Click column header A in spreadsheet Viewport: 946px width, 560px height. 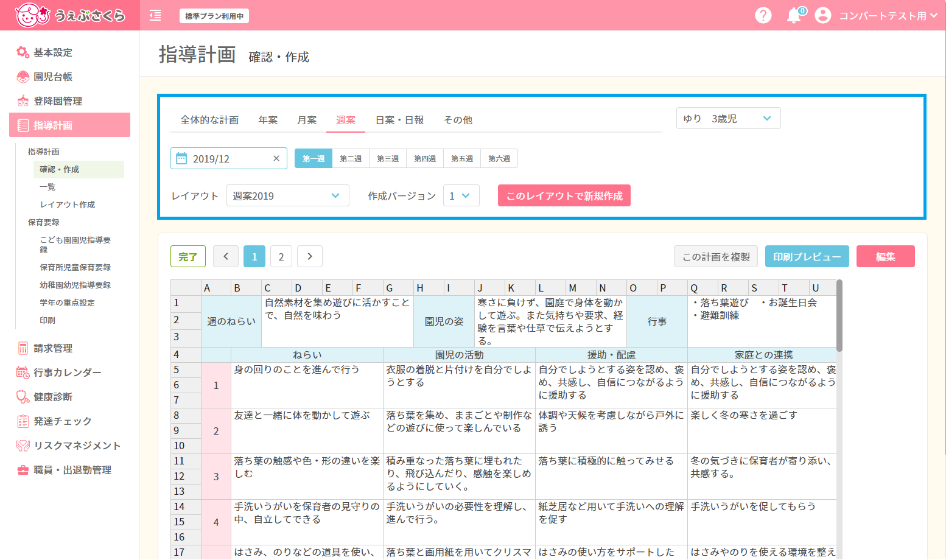pyautogui.click(x=216, y=288)
